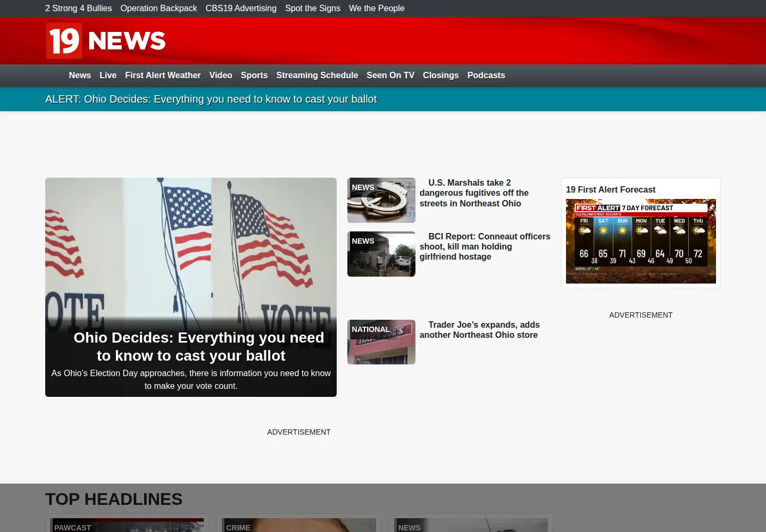Open the 7 day forecast graphic
The image size is (766, 532).
(x=641, y=241)
